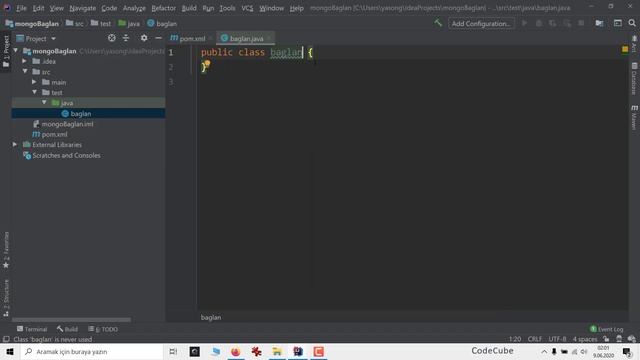Screen dimensions: 640x360
Task: Click the Collapse All icon in Project panel
Action: [x=126, y=38]
